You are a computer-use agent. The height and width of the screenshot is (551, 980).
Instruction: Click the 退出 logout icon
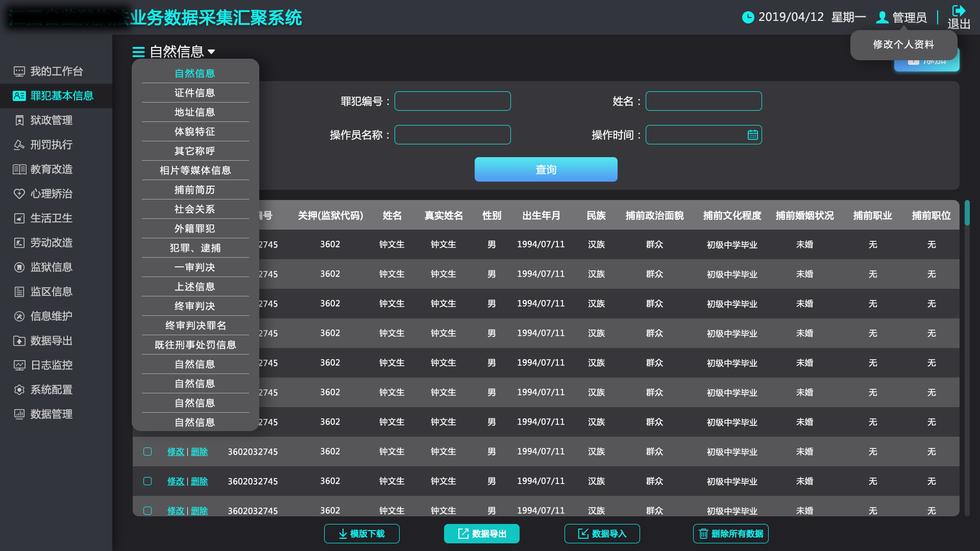[x=959, y=11]
